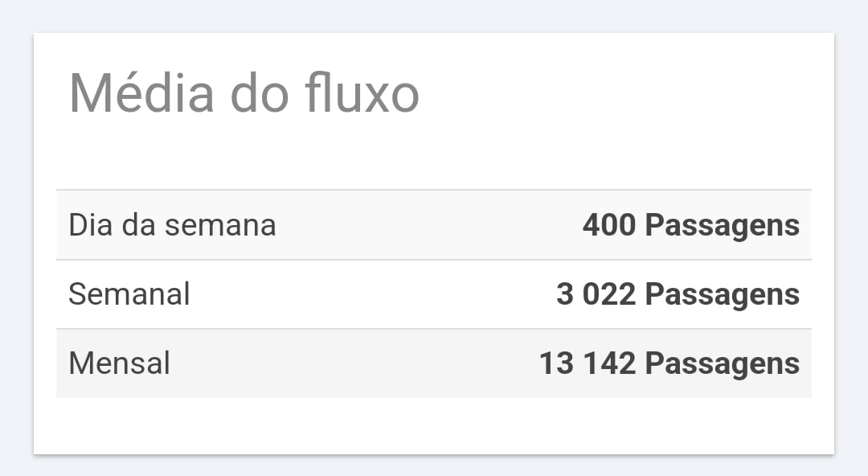Click the word Passagens in the Semanal row
The width and height of the screenshot is (868, 476).
click(723, 295)
